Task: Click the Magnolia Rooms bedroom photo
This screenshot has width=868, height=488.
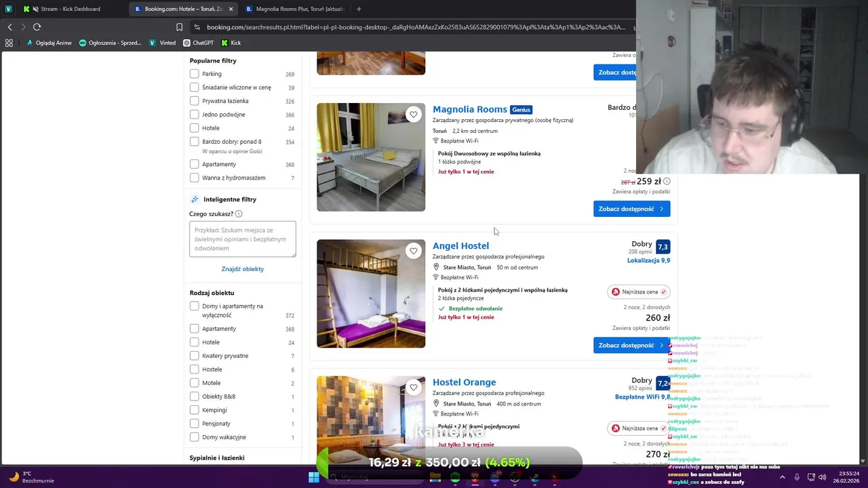Action: coord(371,157)
